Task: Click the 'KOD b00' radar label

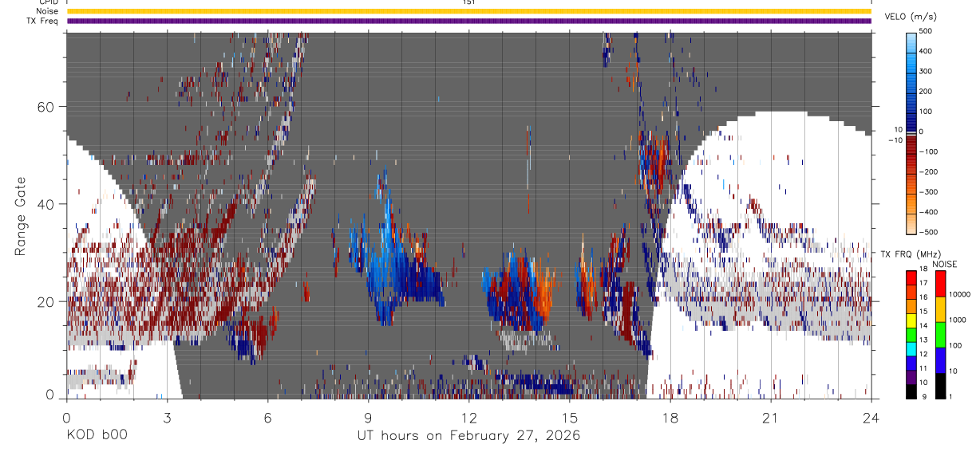Action: point(97,436)
